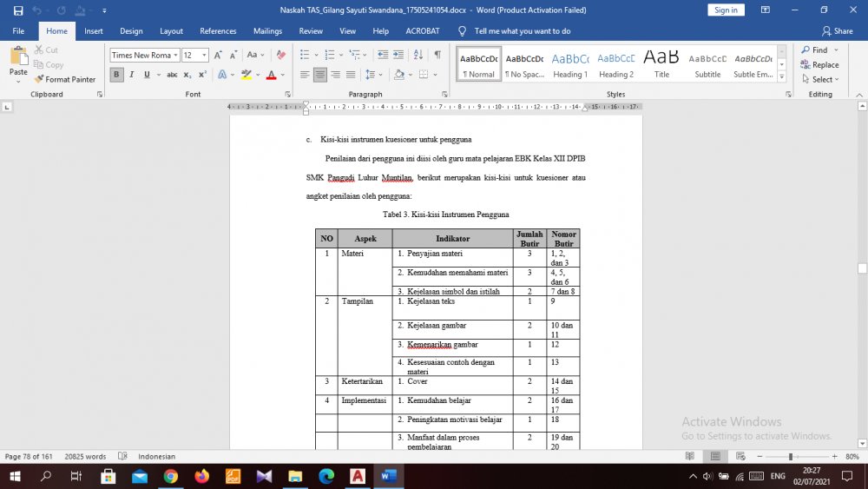Increase font size with Grow Font

coord(218,55)
